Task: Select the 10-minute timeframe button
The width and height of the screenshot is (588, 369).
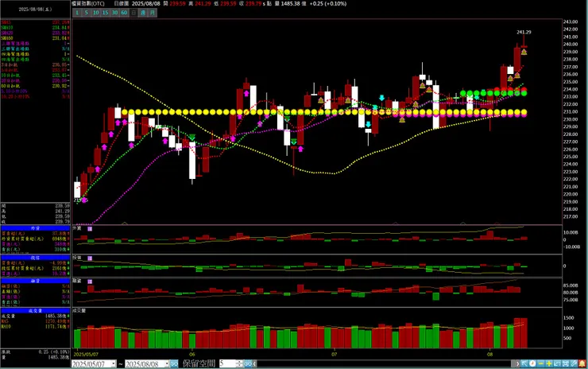Action: click(x=95, y=13)
